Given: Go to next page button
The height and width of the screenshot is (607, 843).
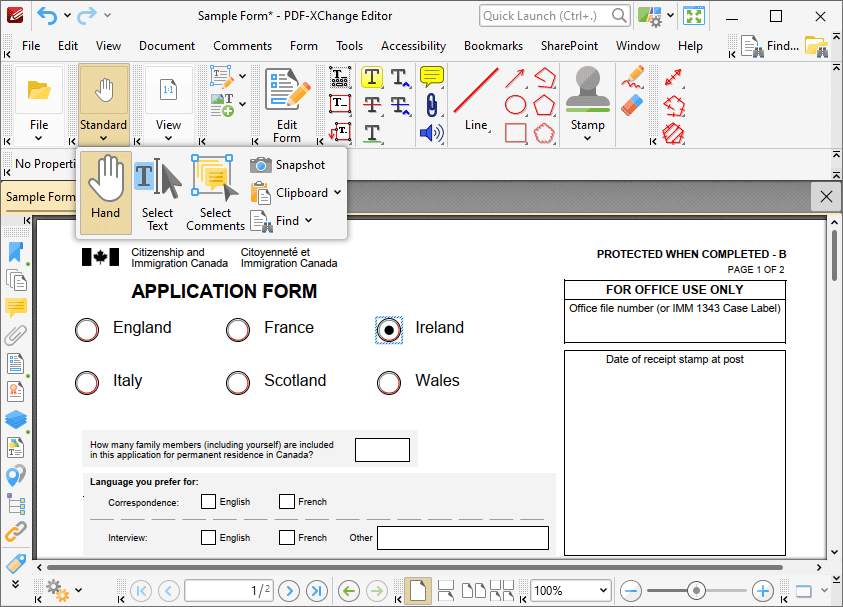Looking at the screenshot, I should [289, 591].
